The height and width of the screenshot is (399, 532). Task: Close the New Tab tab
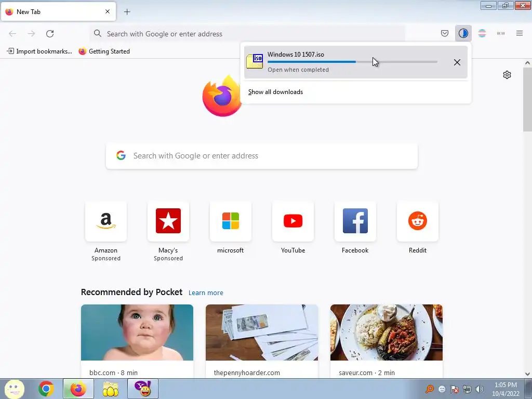pyautogui.click(x=107, y=11)
